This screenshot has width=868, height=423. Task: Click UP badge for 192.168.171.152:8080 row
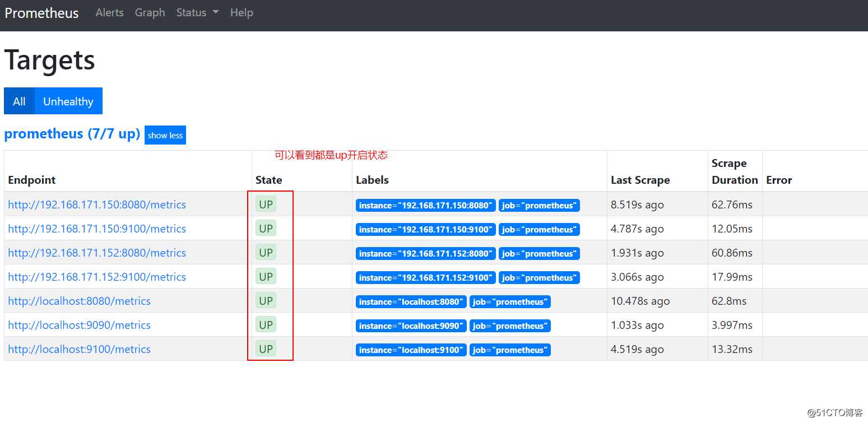[266, 252]
